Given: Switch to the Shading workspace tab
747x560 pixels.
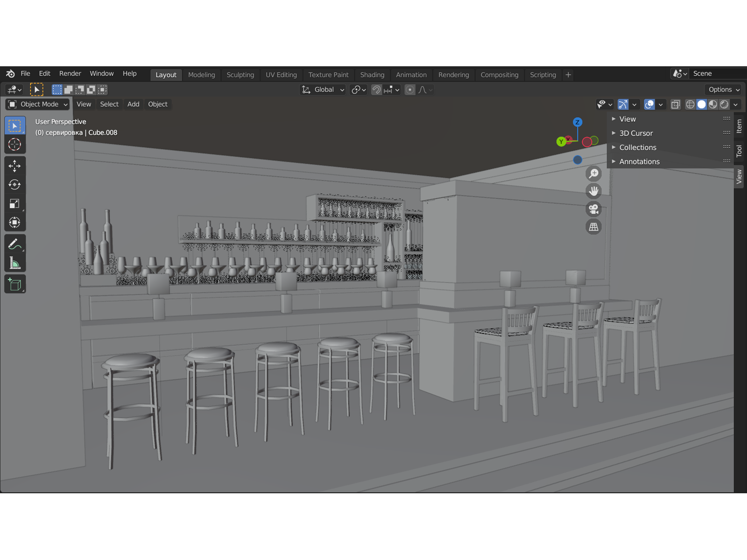Looking at the screenshot, I should tap(372, 75).
